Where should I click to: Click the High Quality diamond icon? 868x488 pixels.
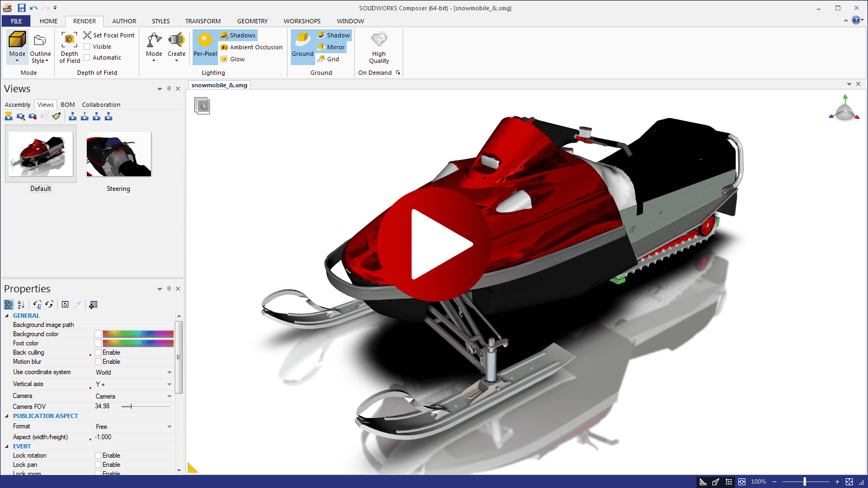pyautogui.click(x=379, y=39)
